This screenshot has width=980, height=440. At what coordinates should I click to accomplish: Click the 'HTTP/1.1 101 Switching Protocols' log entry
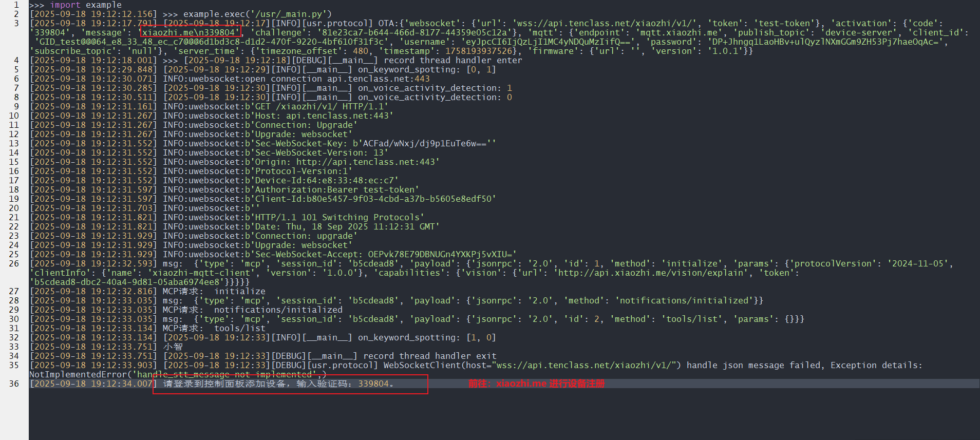340,217
